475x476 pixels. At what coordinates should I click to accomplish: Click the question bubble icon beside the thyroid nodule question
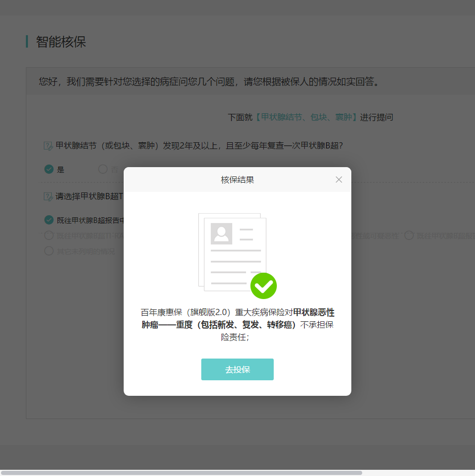[x=47, y=145]
